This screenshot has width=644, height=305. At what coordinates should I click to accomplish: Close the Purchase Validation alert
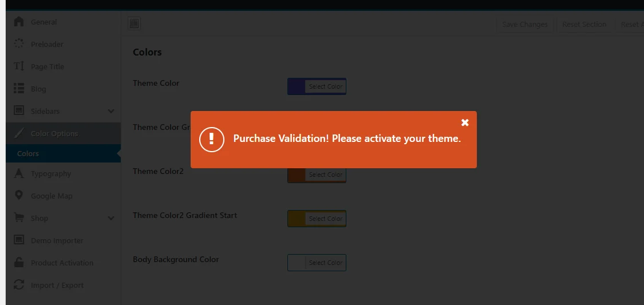pos(465,122)
